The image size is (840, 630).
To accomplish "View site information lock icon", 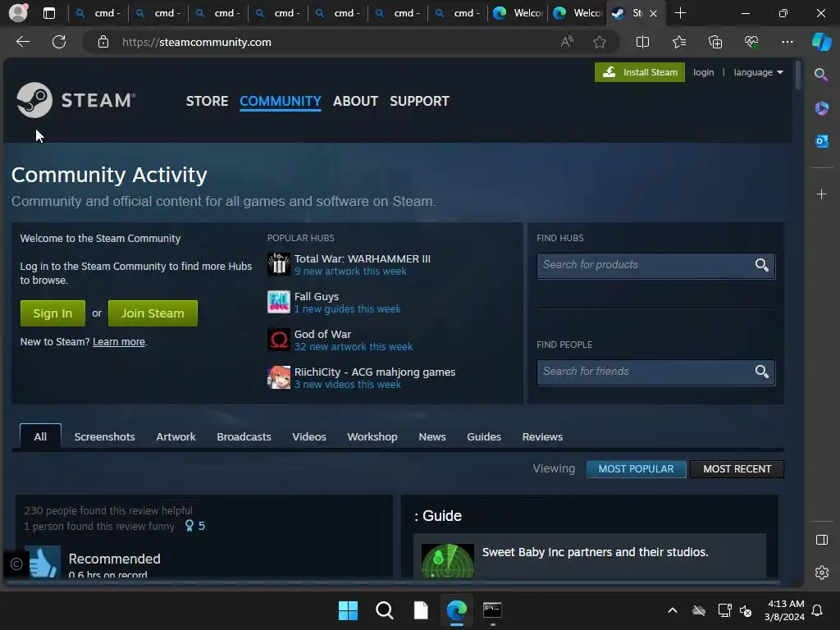I will [x=103, y=42].
